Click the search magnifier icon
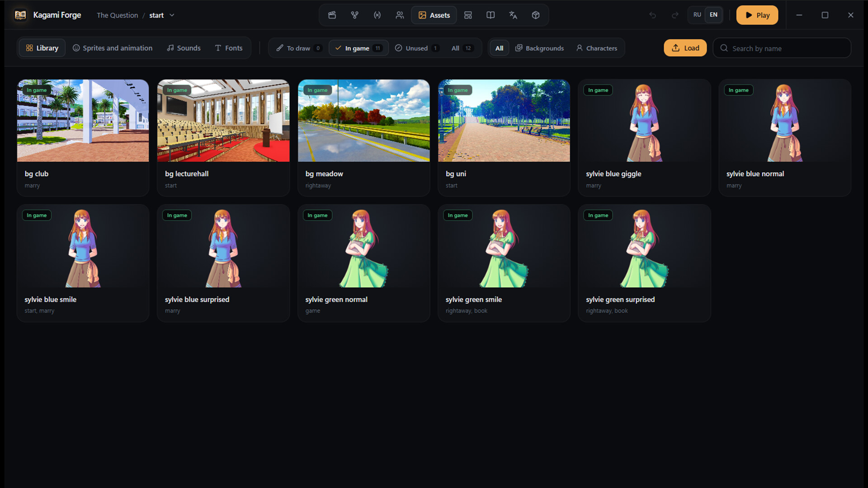Viewport: 868px width, 488px height. pyautogui.click(x=724, y=48)
